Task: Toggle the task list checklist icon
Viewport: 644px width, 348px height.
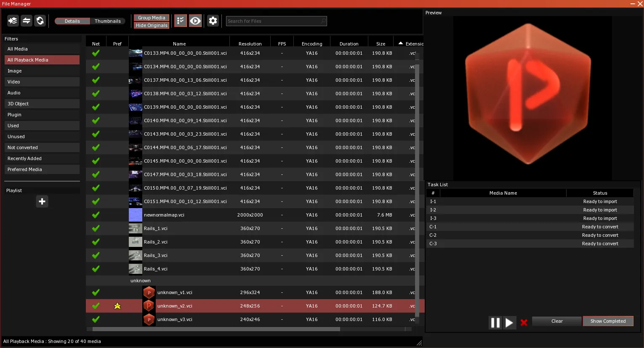Action: tap(181, 21)
